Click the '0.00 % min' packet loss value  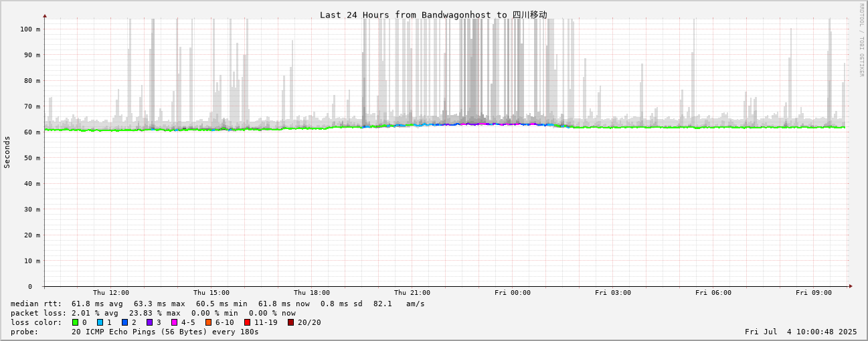[215, 313]
